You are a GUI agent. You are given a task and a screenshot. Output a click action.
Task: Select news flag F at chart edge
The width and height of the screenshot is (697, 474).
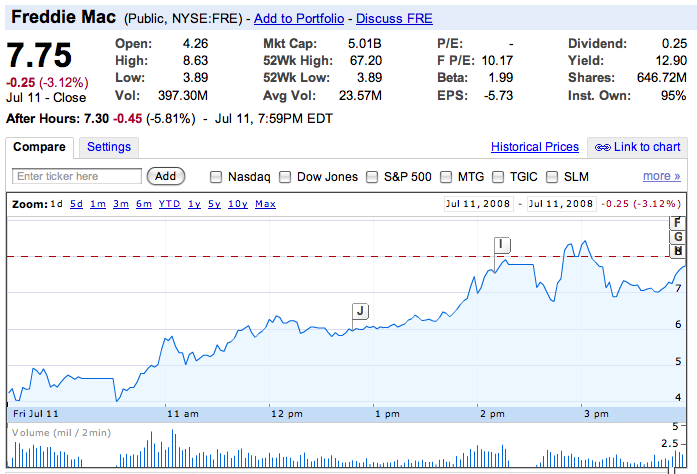tap(677, 222)
